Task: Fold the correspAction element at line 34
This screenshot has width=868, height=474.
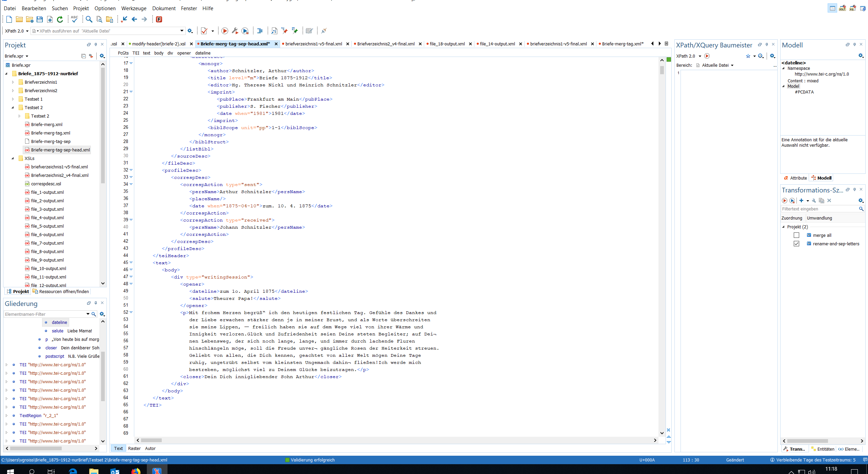Action: click(131, 184)
